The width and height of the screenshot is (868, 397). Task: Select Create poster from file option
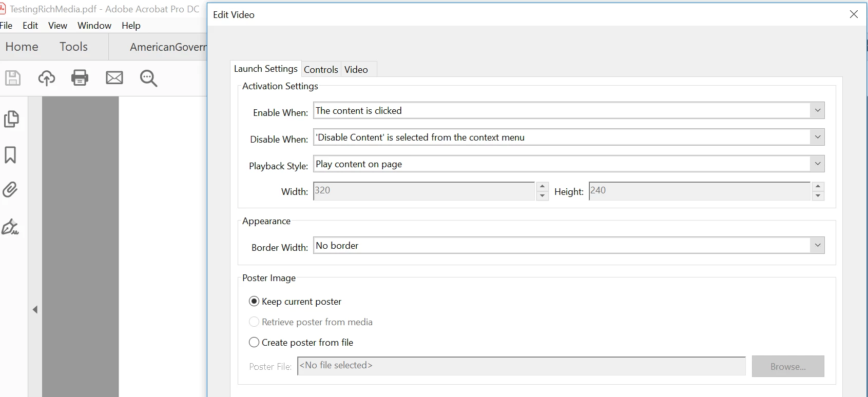point(254,343)
